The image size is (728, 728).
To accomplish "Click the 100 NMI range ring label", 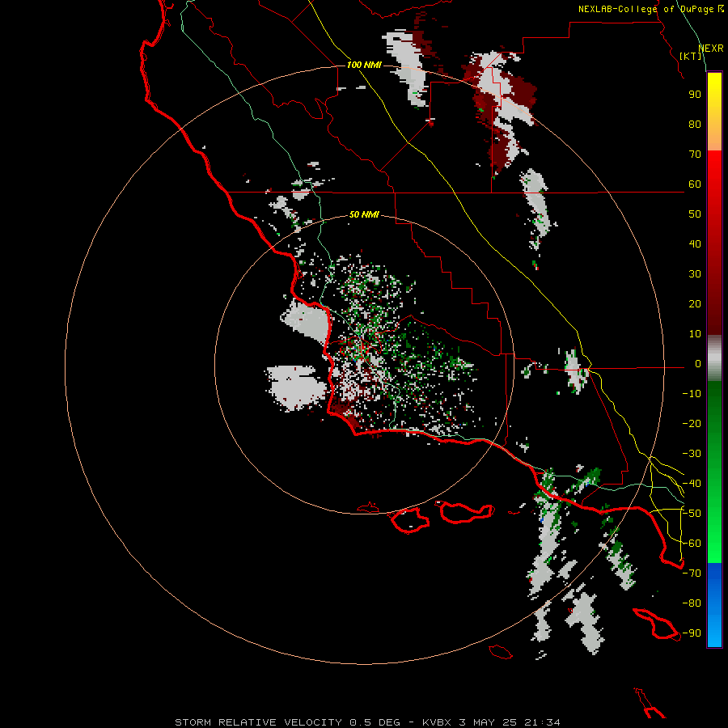I will click(364, 65).
